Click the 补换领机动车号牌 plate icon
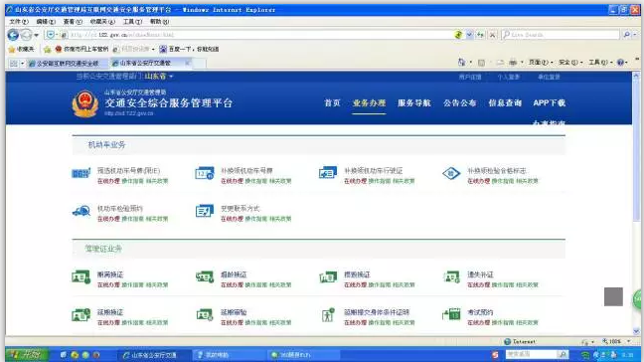The width and height of the screenshot is (644, 362). coord(205,173)
